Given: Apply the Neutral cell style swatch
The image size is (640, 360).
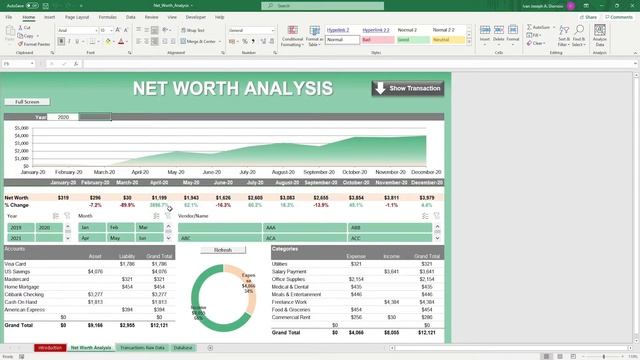Looking at the screenshot, I should (x=448, y=40).
